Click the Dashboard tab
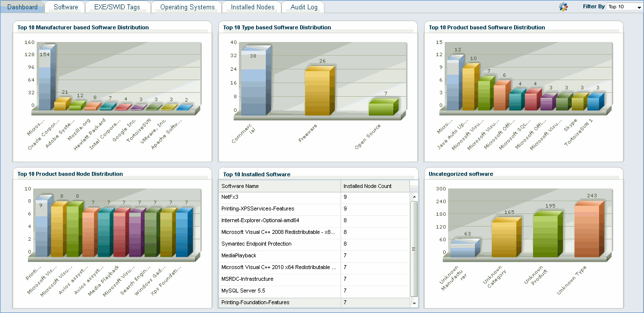 point(22,7)
